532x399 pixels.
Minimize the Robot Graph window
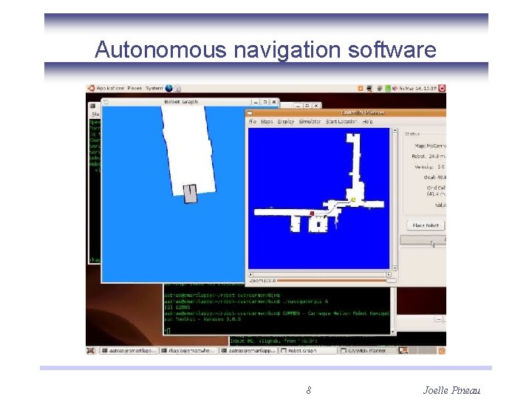[x=256, y=102]
